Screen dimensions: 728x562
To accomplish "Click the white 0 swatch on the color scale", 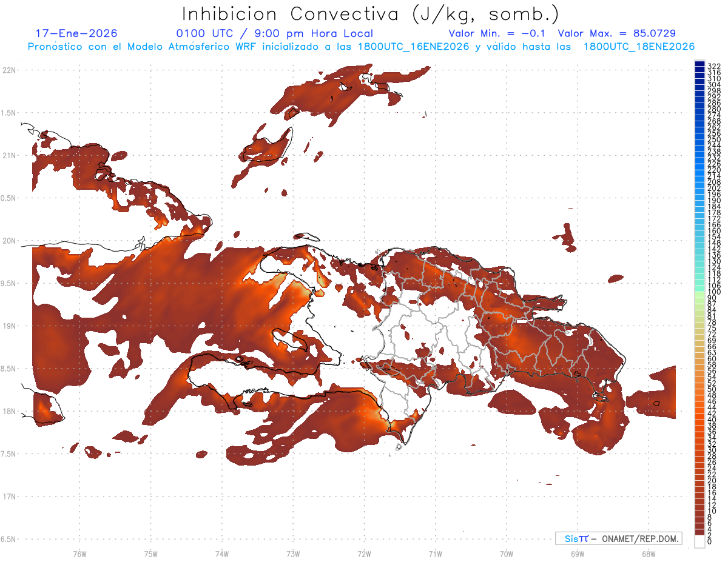I will (699, 541).
